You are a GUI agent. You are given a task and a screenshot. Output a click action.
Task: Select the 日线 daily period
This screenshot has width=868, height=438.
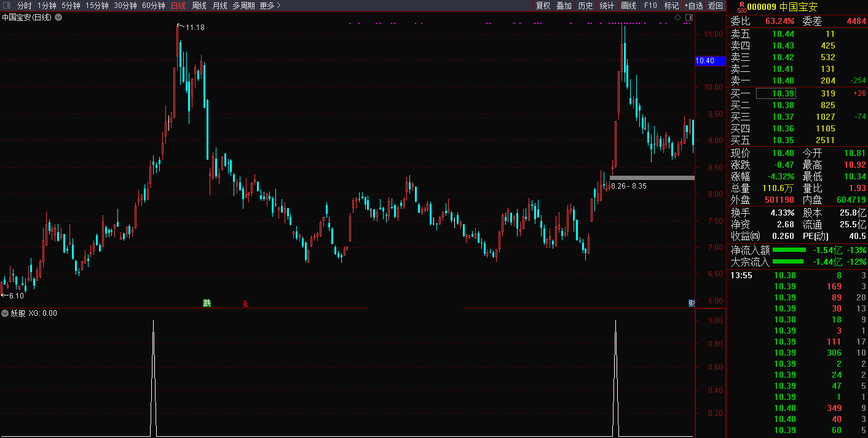178,6
